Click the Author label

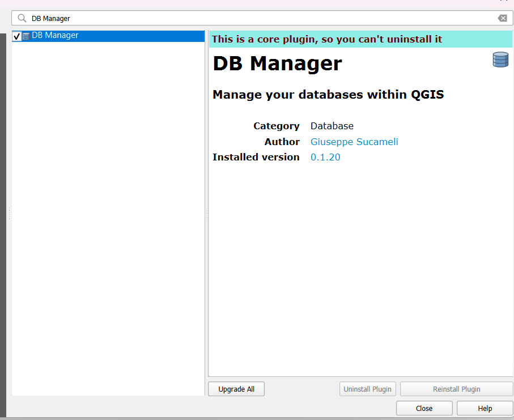click(x=282, y=142)
